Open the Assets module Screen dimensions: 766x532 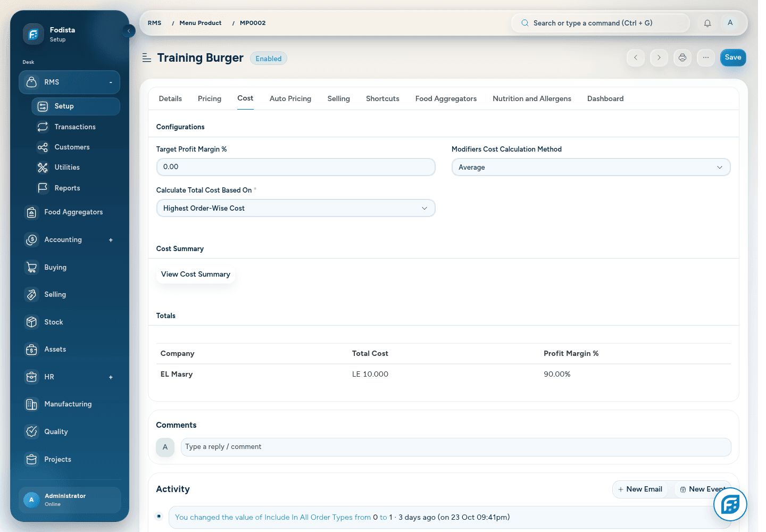pos(69,350)
